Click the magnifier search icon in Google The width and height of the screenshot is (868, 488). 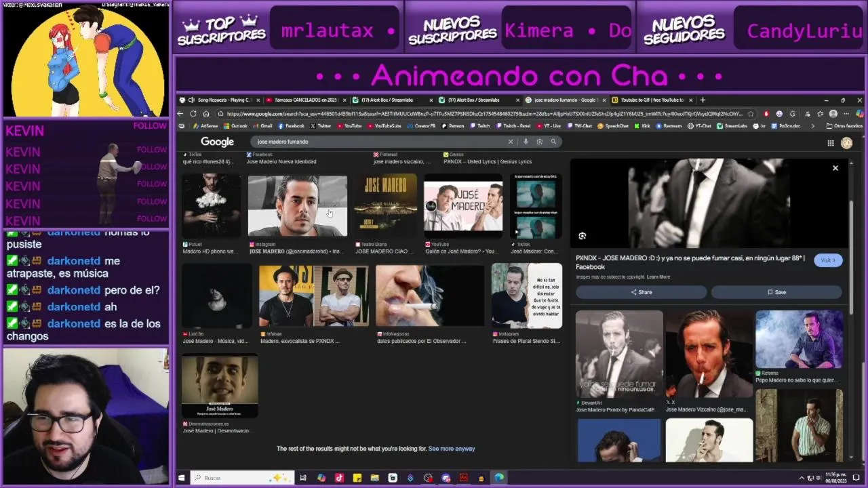(553, 142)
